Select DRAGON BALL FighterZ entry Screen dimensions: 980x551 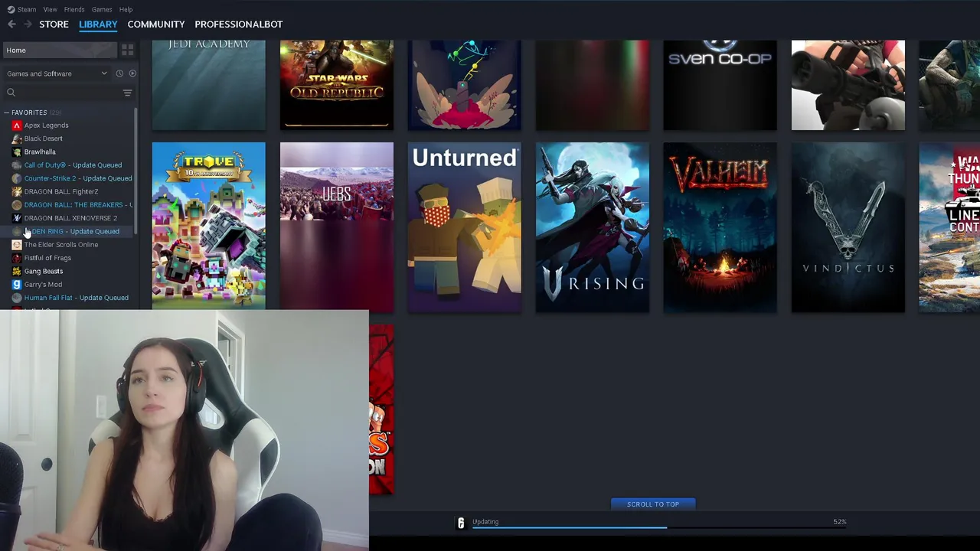click(61, 191)
